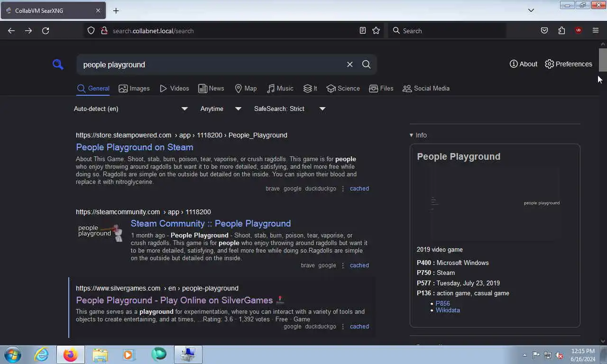Open the About page link

point(524,64)
